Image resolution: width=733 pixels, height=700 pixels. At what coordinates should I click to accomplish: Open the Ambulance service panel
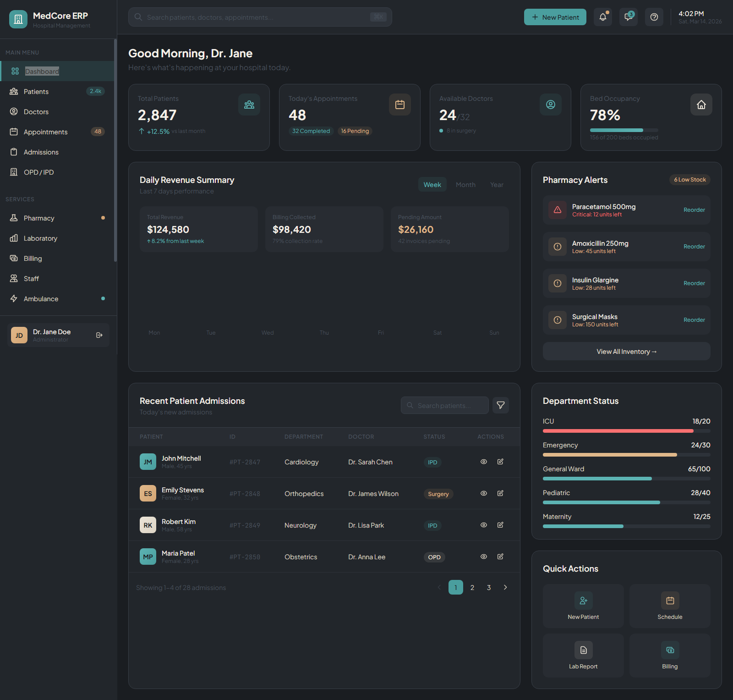pos(41,298)
